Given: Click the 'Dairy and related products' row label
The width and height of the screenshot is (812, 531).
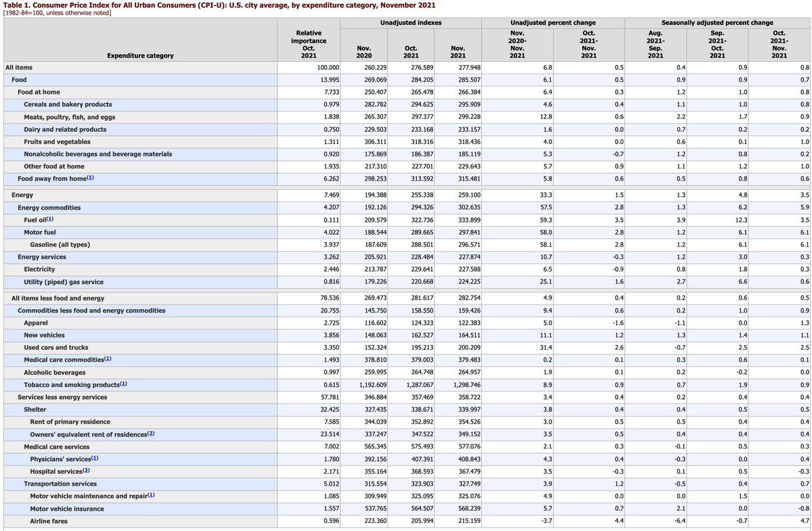Looking at the screenshot, I should point(65,129).
